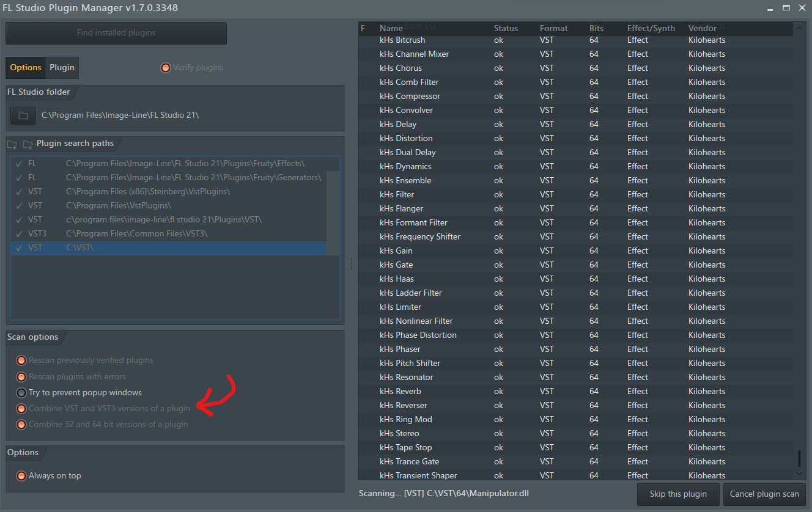
Task: Sort plugins by the Name column header
Action: coord(391,27)
